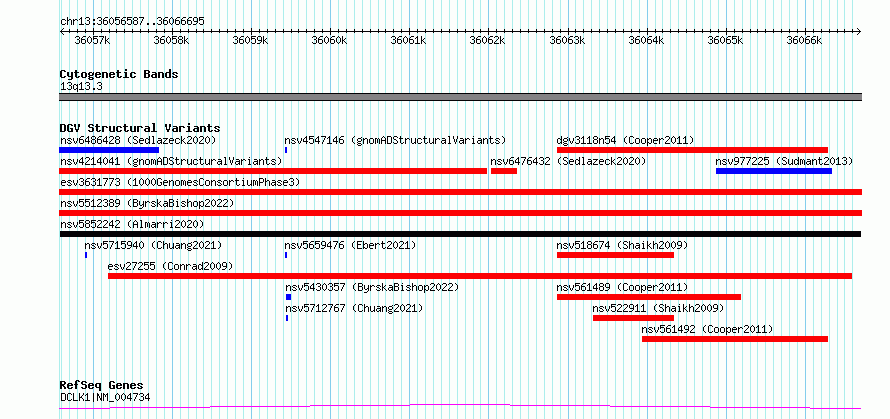Select the red nsv4214041 variant bar
The height and width of the screenshot is (419, 890).
(x=273, y=171)
